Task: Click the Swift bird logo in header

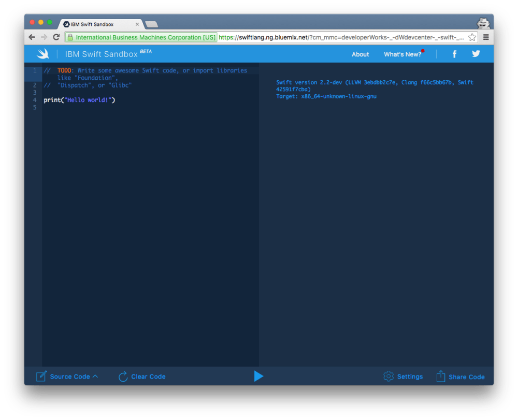Action: (x=43, y=54)
